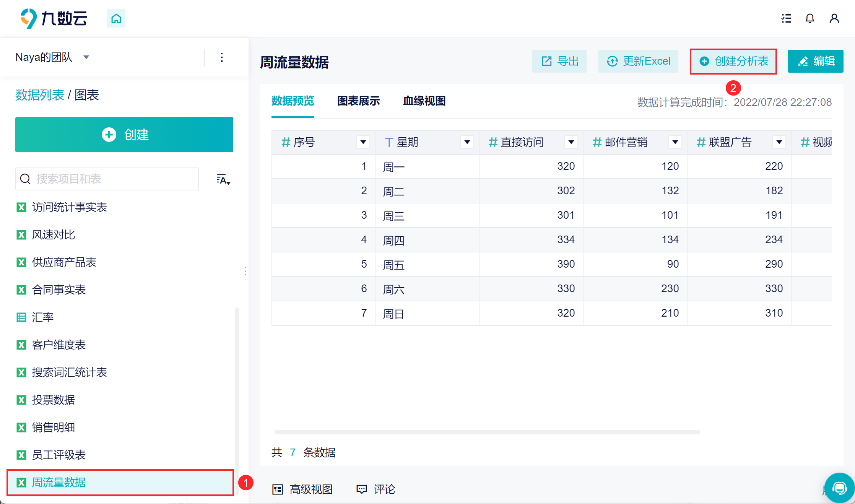Click the home icon in header
The height and width of the screenshot is (504, 855).
tap(116, 18)
